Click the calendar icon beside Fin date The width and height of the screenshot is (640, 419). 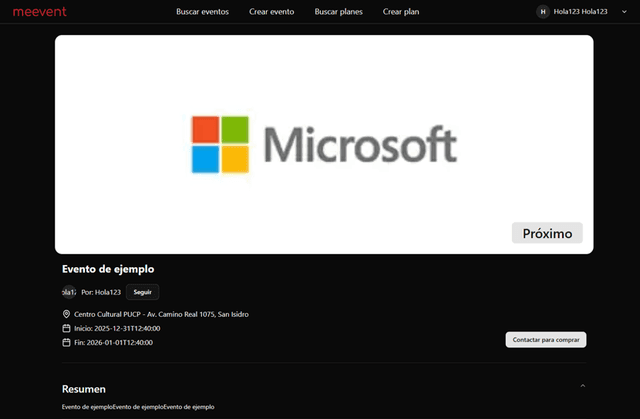(x=66, y=343)
